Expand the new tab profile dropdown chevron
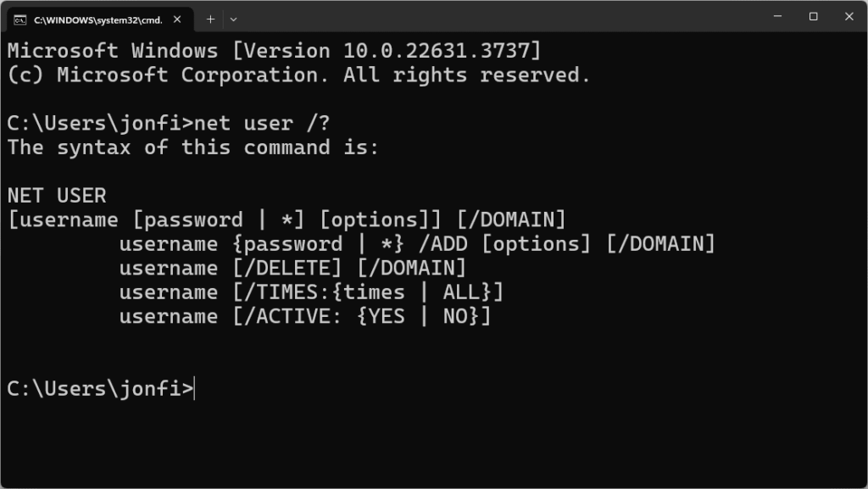 point(234,19)
